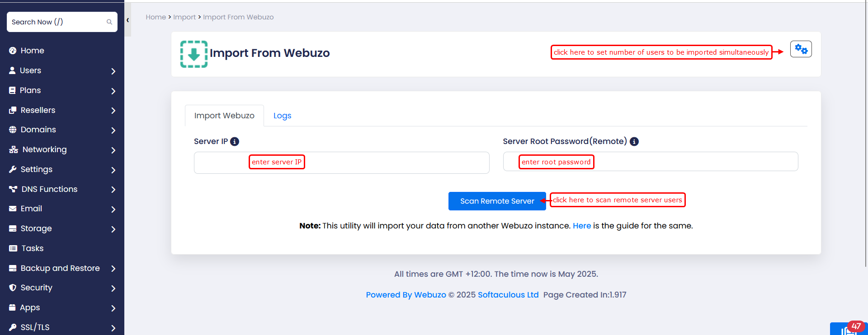Click the Backup and Restore icon

coord(13,268)
